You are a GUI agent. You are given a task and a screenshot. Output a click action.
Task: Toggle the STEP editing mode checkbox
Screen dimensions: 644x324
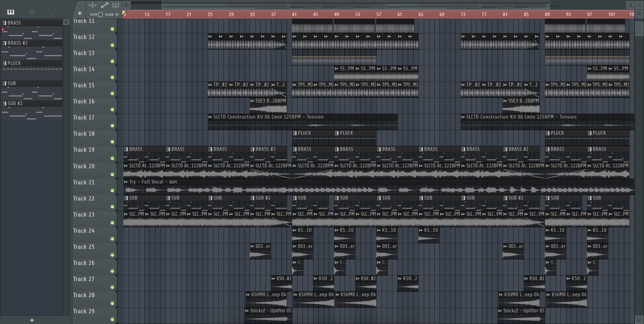click(x=100, y=15)
